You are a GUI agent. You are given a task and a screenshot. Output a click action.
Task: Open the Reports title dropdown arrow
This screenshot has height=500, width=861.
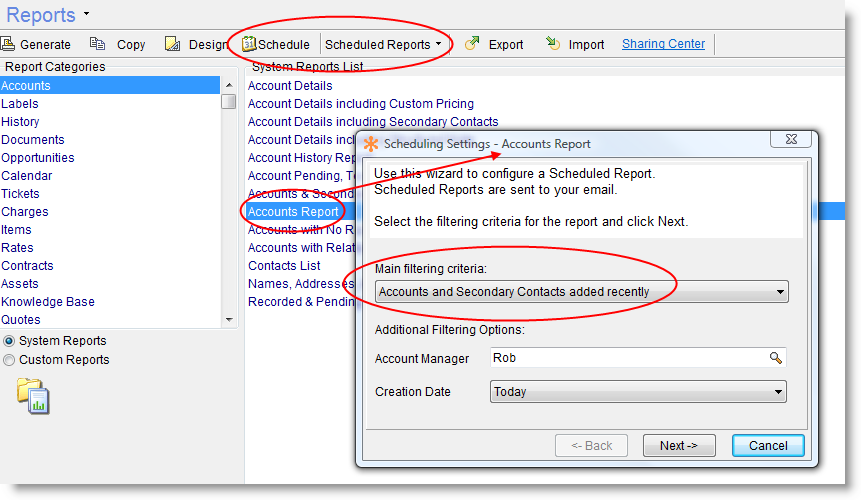coord(86,14)
